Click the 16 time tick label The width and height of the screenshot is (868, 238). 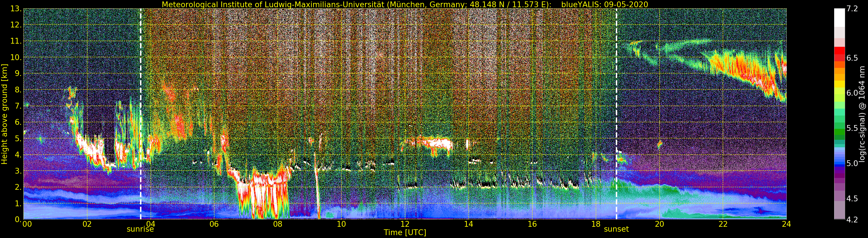pyautogui.click(x=532, y=224)
